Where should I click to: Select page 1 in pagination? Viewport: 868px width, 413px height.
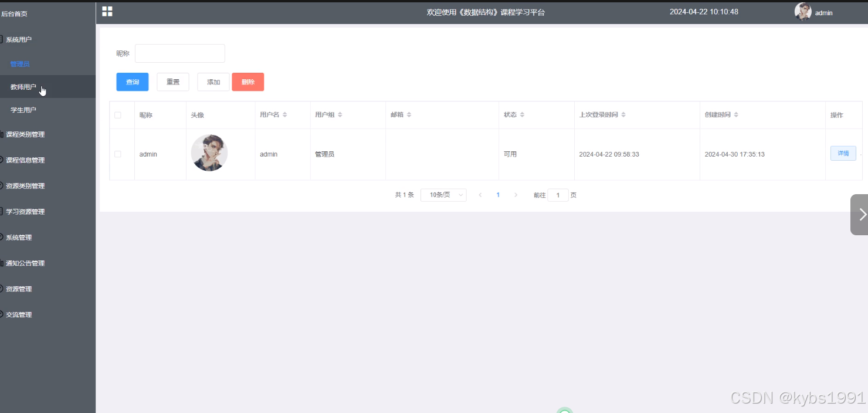click(x=498, y=195)
